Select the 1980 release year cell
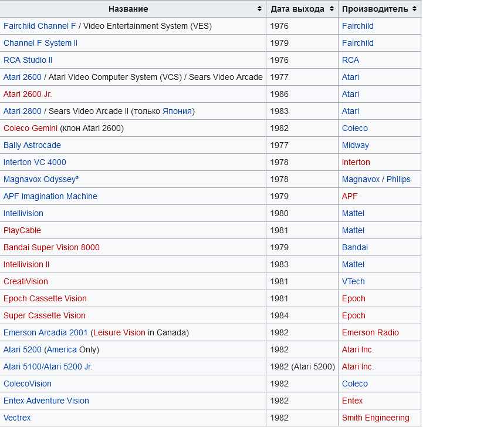The image size is (504, 427). [302, 214]
